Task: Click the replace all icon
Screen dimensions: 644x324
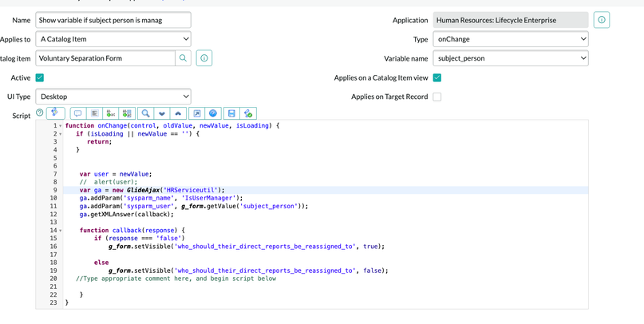Action: pos(127,113)
